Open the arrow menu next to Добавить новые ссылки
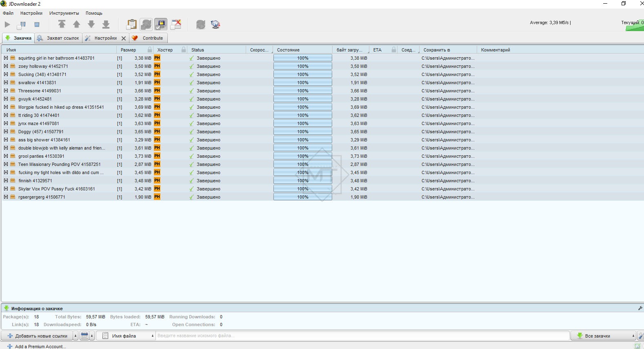This screenshot has width=644, height=349. (x=76, y=336)
